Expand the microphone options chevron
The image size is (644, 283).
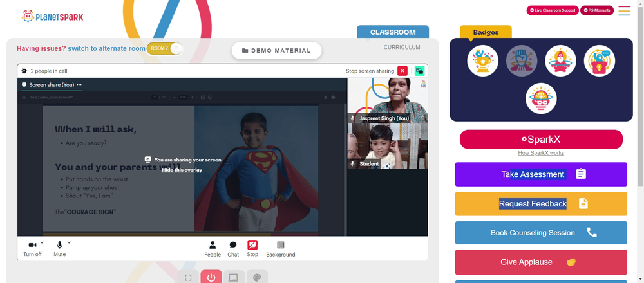pyautogui.click(x=69, y=242)
